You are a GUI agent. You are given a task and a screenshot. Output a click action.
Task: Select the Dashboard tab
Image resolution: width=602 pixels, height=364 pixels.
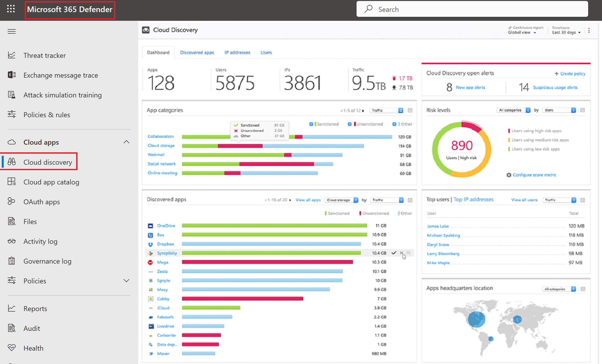point(158,52)
